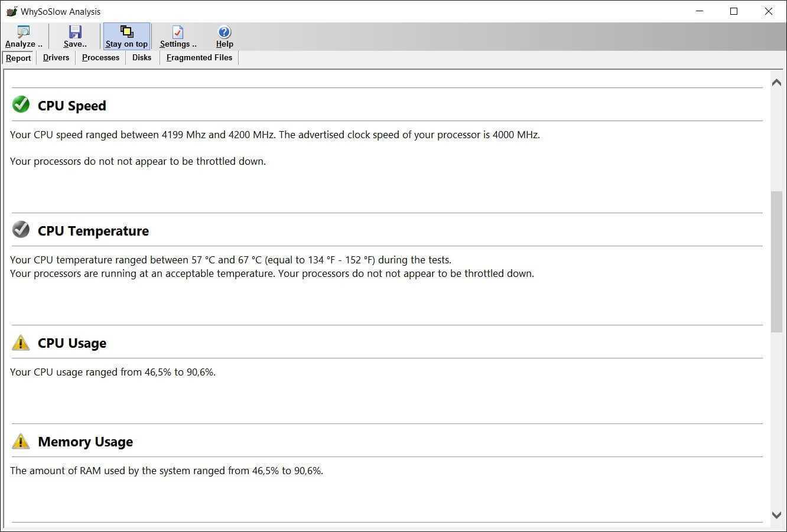Click the warning triangle beside Memory Usage
This screenshot has height=532, width=787.
tap(21, 441)
